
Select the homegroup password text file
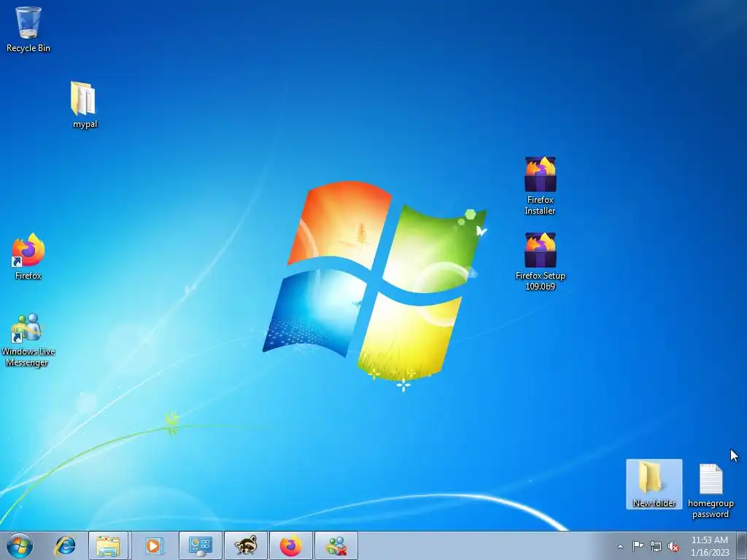[711, 491]
